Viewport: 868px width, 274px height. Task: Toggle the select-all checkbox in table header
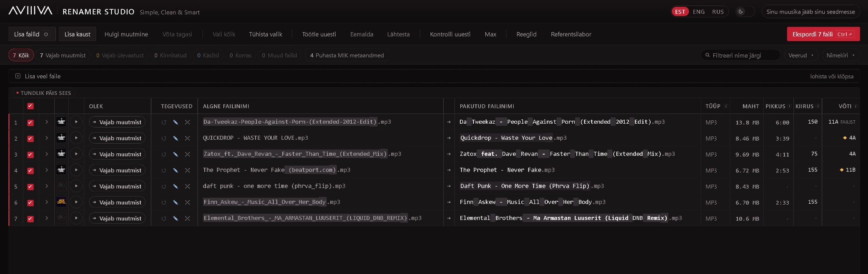[x=31, y=106]
